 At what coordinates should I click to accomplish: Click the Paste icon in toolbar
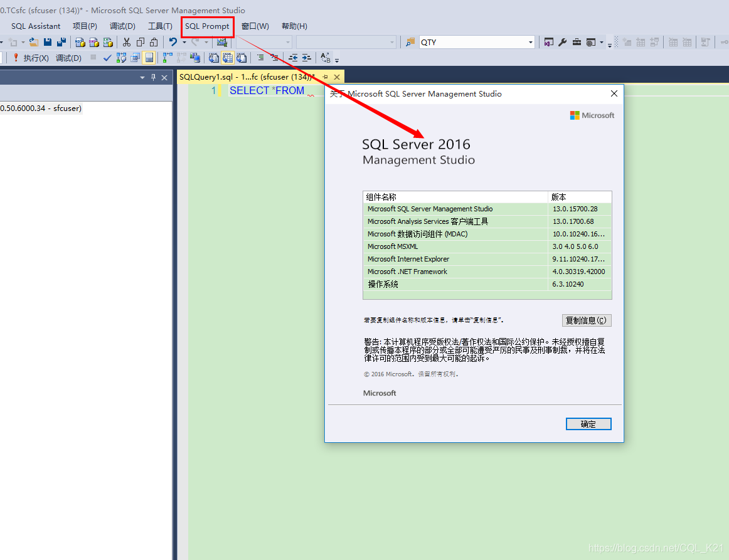tap(154, 42)
